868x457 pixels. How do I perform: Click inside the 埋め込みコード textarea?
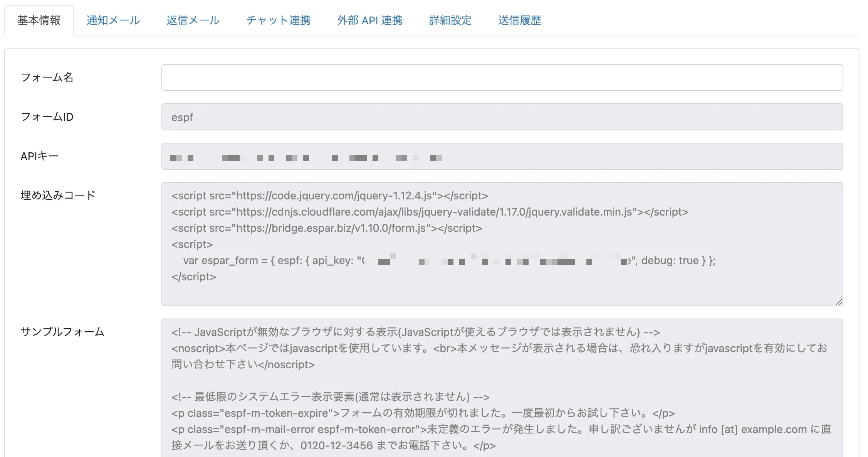click(x=502, y=244)
